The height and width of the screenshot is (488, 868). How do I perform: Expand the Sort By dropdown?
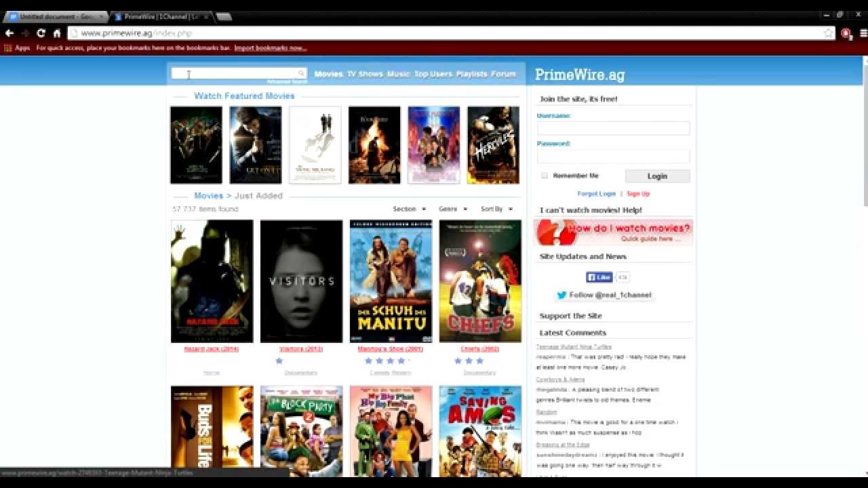(x=497, y=209)
